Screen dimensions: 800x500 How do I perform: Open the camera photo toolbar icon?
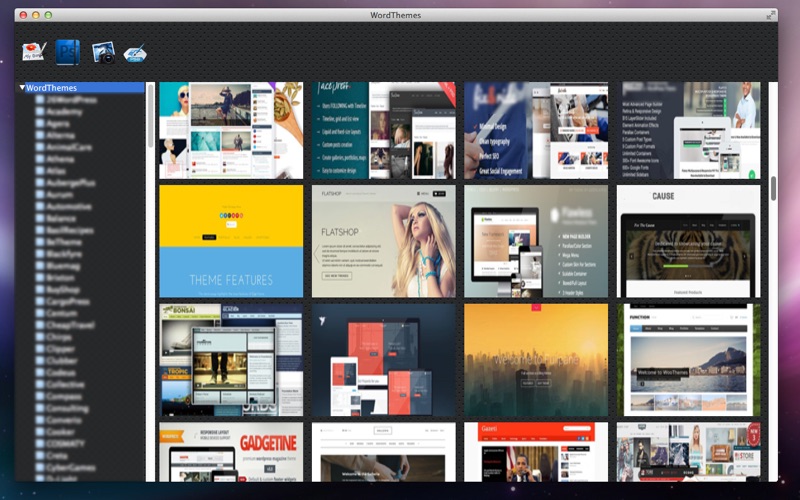[103, 52]
